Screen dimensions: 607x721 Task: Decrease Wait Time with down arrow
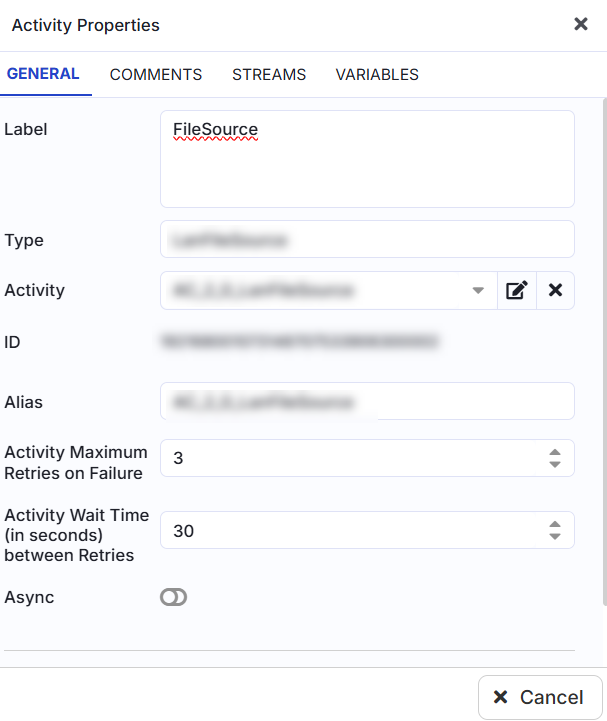[555, 537]
